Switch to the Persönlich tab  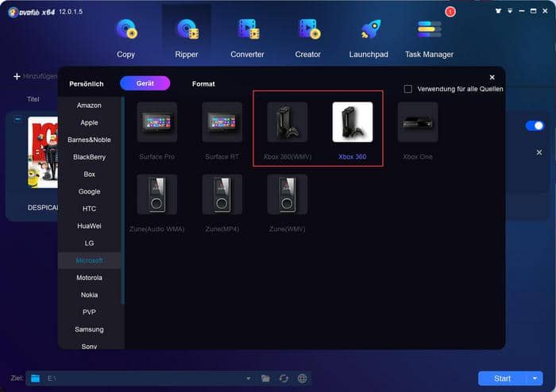pos(87,84)
